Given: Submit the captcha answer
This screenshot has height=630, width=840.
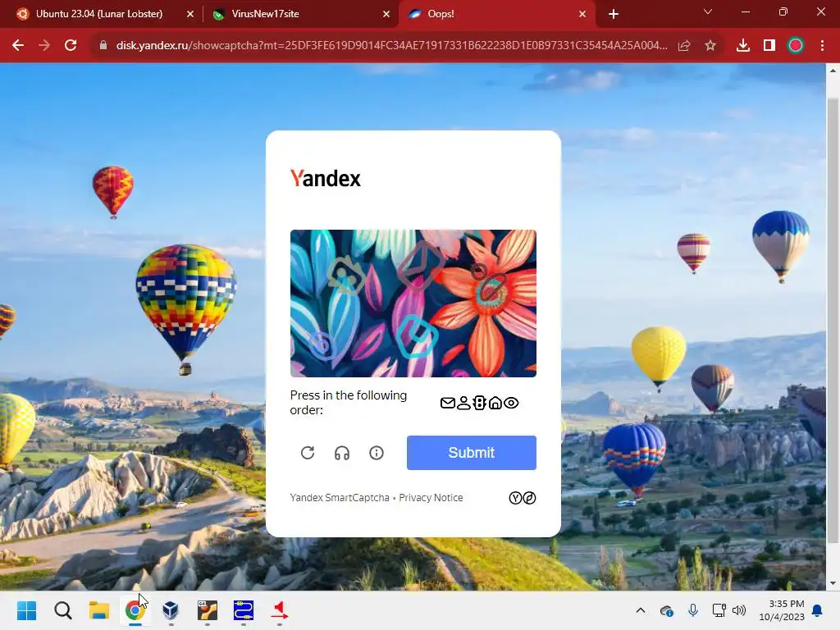Looking at the screenshot, I should click(x=472, y=453).
